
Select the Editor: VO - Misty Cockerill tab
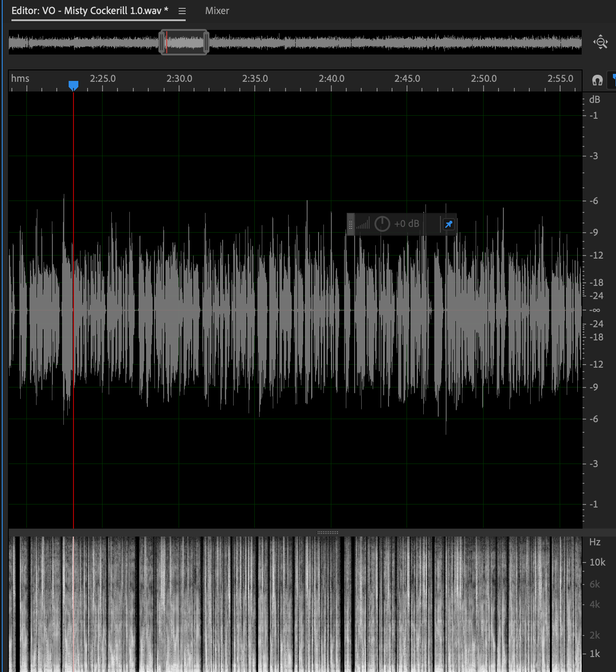pos(88,11)
